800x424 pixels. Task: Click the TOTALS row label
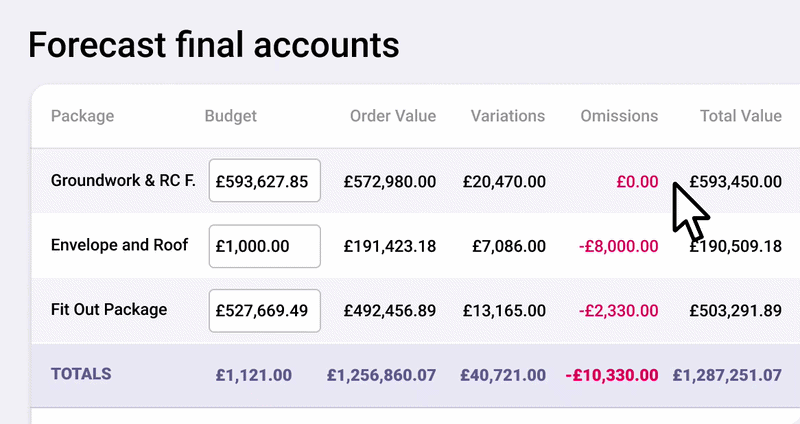click(x=80, y=374)
